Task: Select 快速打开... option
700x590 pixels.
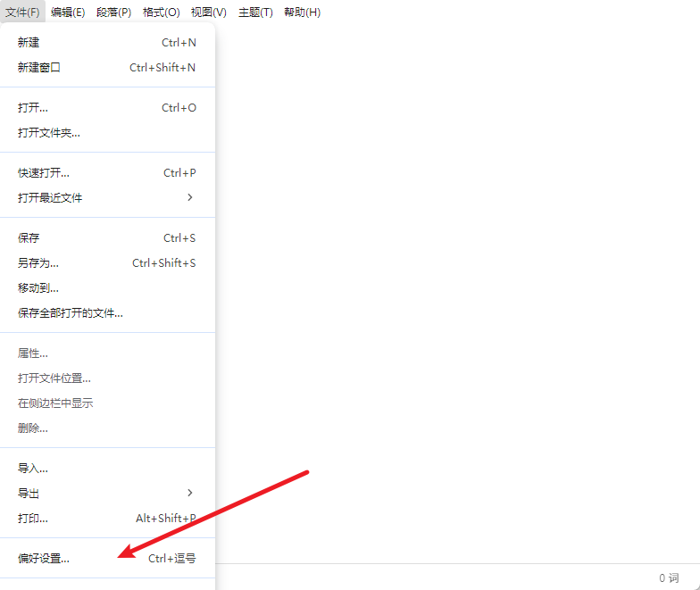Action: (44, 173)
